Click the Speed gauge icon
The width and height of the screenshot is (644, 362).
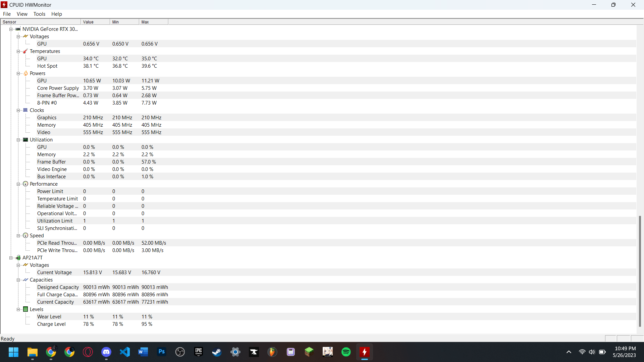point(25,236)
